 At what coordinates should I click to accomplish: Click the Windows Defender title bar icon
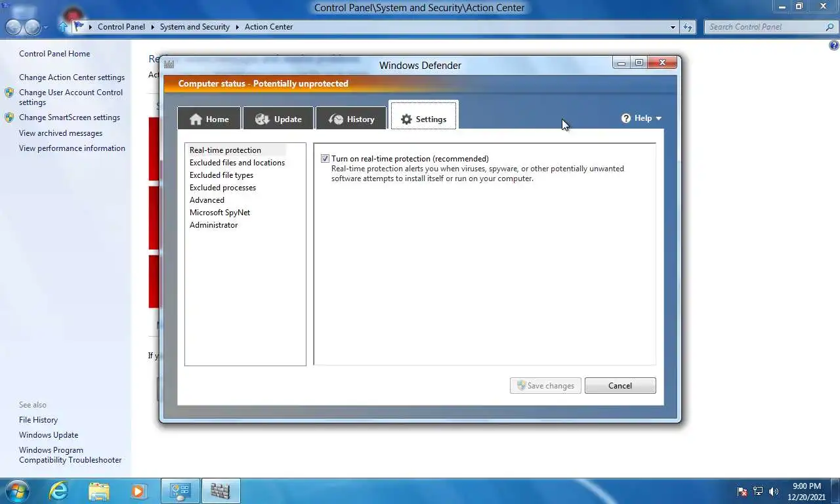click(x=169, y=64)
